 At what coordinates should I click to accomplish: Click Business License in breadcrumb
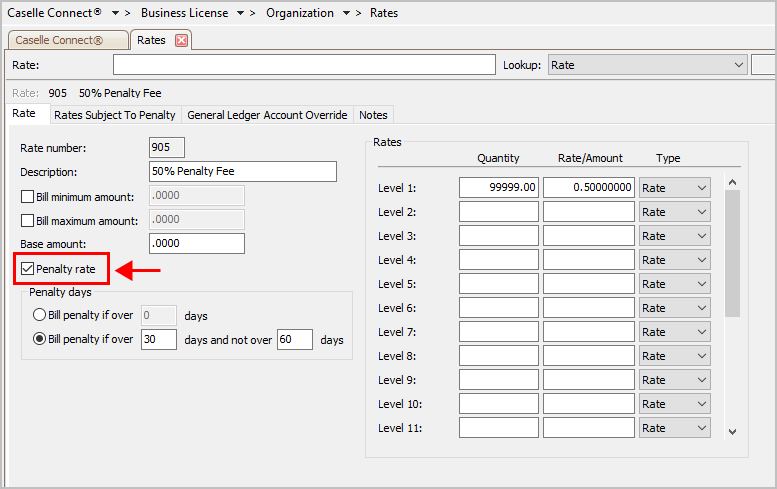coord(184,13)
